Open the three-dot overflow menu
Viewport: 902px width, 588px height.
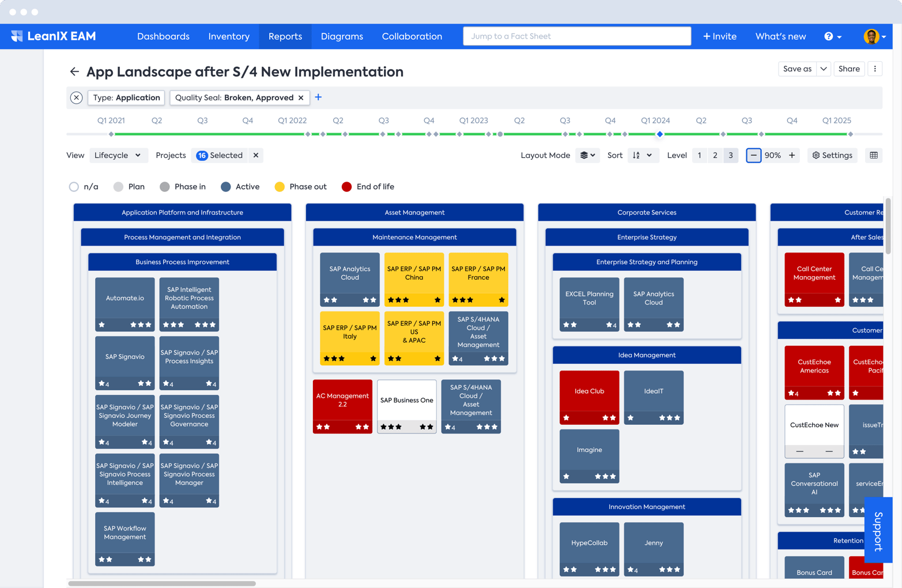click(x=875, y=69)
